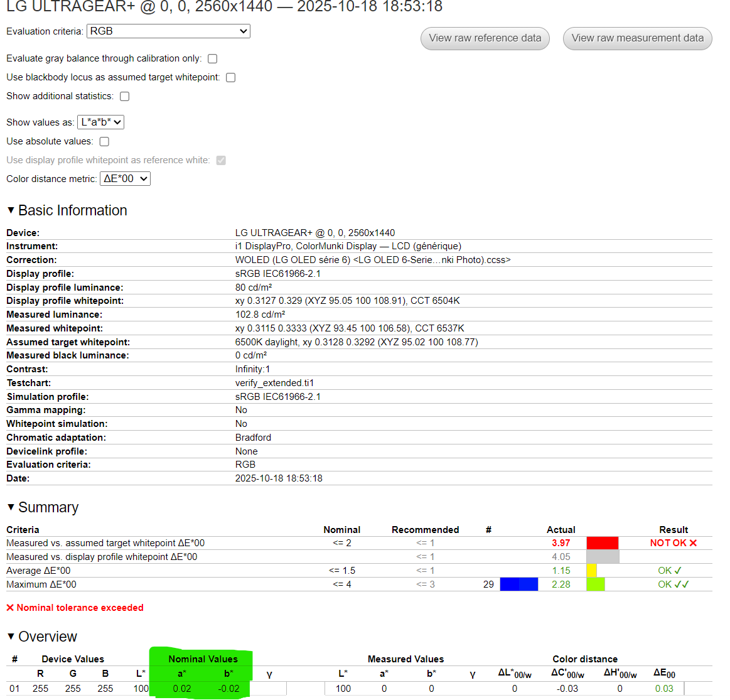Click Measured black luminance value 0 cd/m²
Screen dimensions: 730x700
tap(251, 355)
